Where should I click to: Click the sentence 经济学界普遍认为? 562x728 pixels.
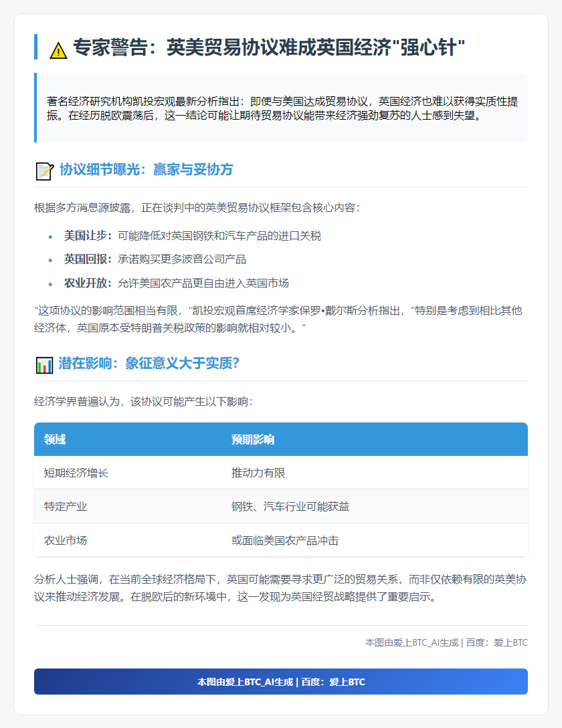coord(144,401)
